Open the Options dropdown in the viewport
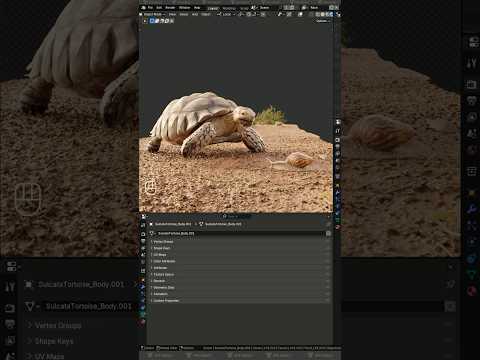The image size is (480, 360). [x=323, y=21]
